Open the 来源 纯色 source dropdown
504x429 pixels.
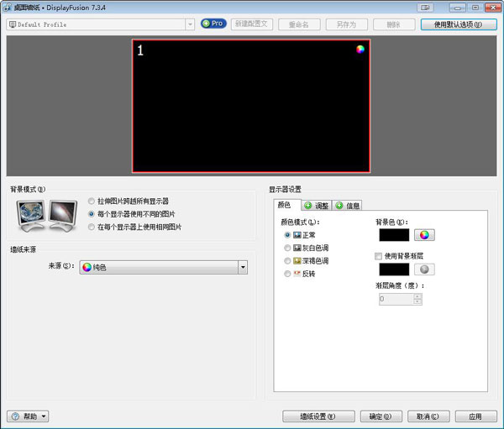(242, 267)
